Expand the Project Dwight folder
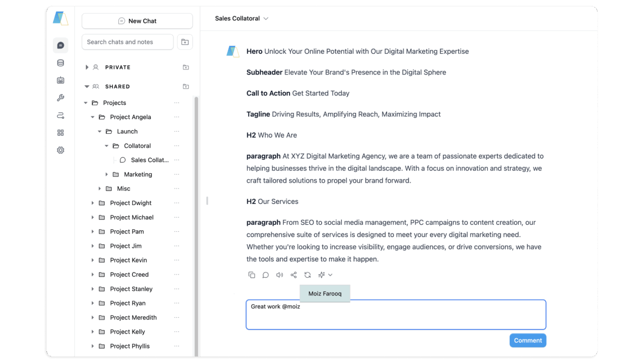This screenshot has height=363, width=644. [92, 203]
